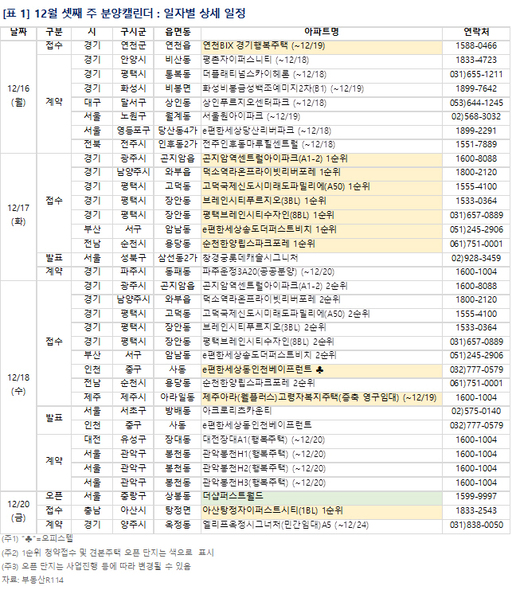
Task: Click '평택브레인시티수자인(8BL) 1순위' cell
Action: point(322,215)
